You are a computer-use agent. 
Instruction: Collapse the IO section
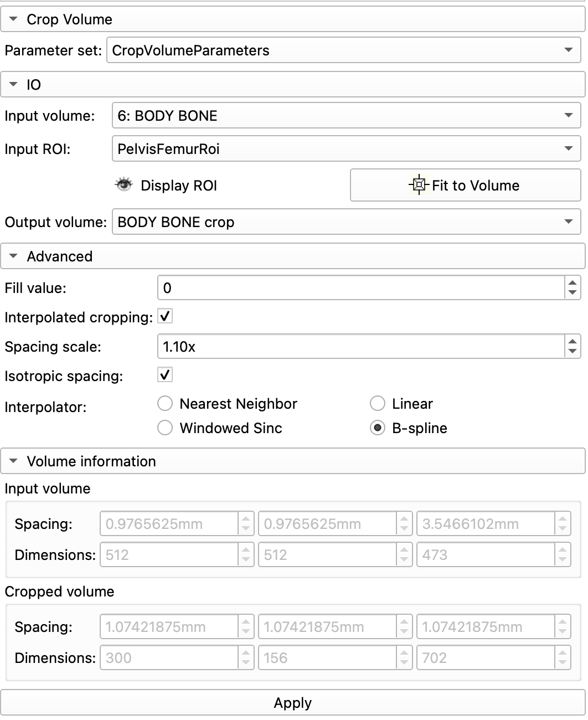click(293, 85)
